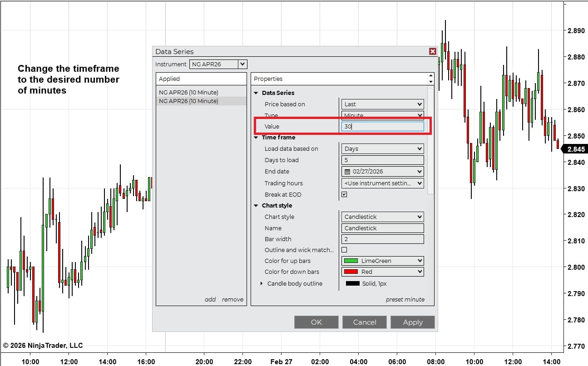Expand the Candle body outline section
The width and height of the screenshot is (588, 366).
[x=262, y=283]
